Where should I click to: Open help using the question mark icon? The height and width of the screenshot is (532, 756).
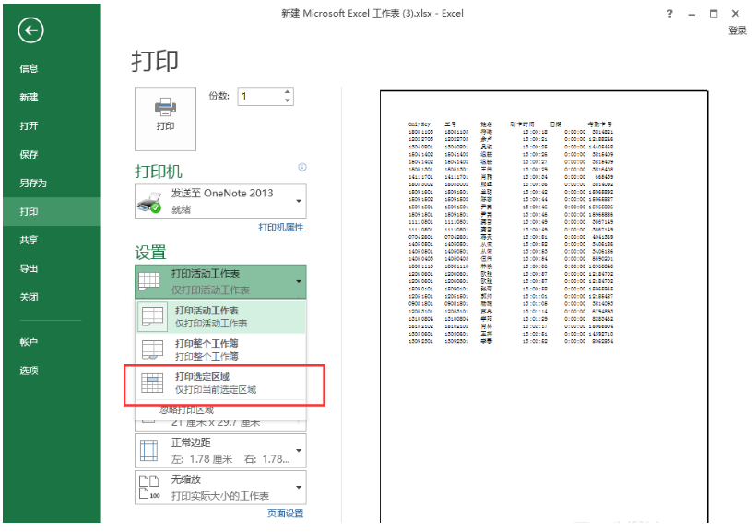pos(669,14)
